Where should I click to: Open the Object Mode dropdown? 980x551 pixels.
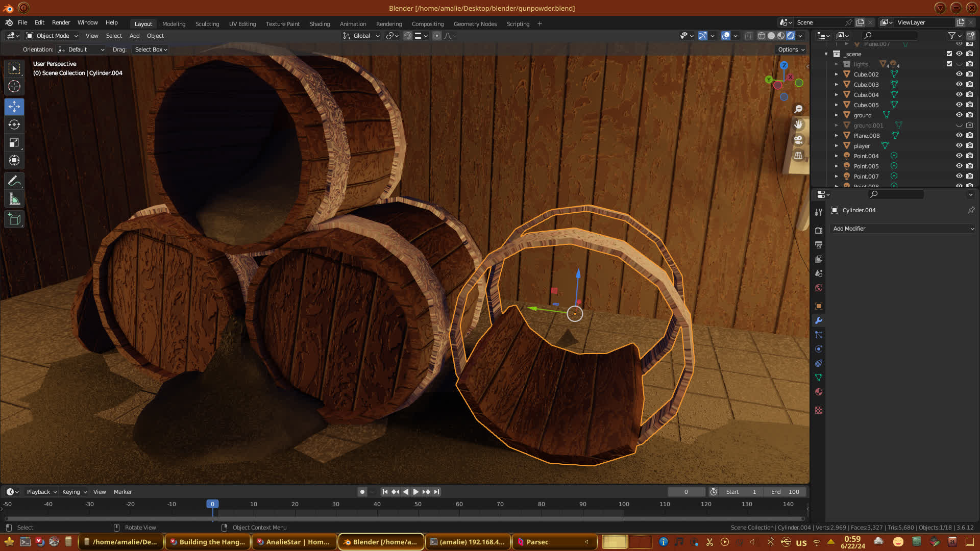click(52, 36)
